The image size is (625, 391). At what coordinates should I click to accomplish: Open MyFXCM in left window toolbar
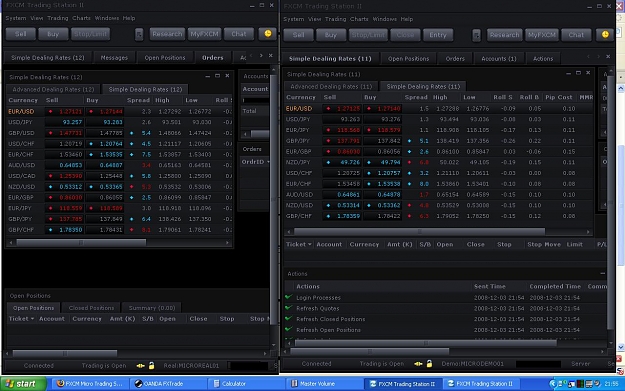[204, 34]
